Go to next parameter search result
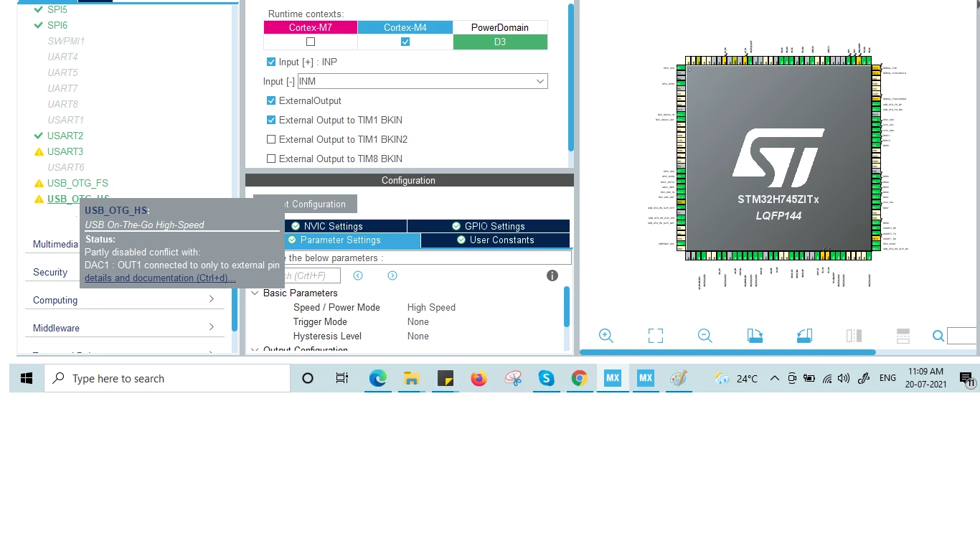The height and width of the screenshot is (551, 980). coord(392,275)
